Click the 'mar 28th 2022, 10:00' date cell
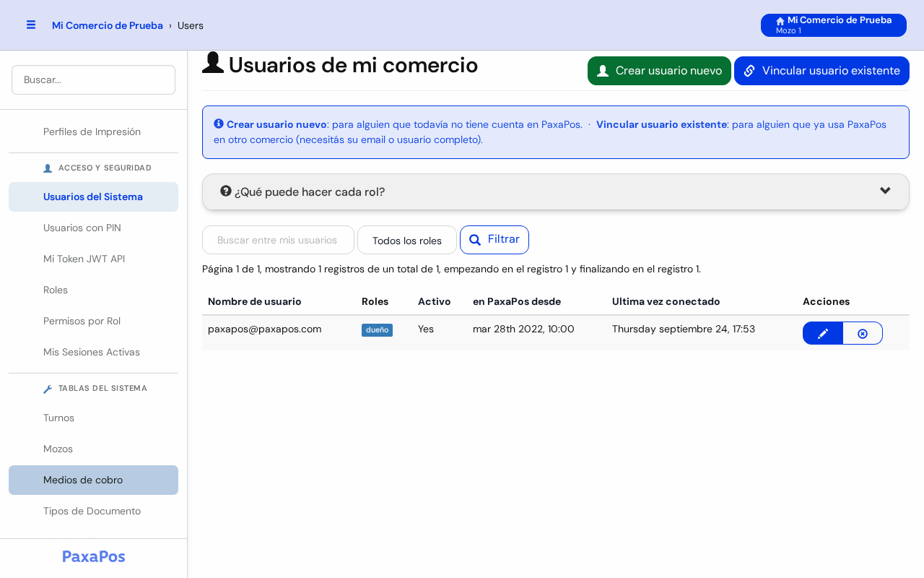This screenshot has height=578, width=924. pyautogui.click(x=523, y=329)
